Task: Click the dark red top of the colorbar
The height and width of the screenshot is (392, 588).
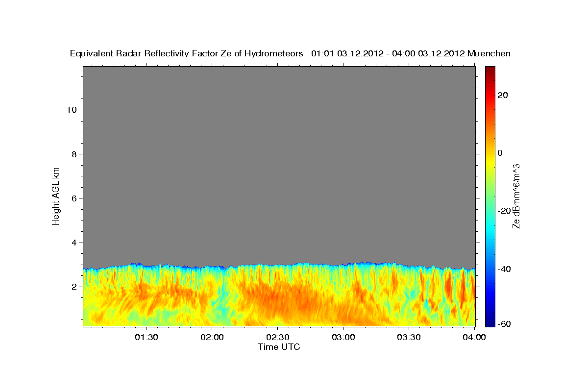Action: click(490, 70)
